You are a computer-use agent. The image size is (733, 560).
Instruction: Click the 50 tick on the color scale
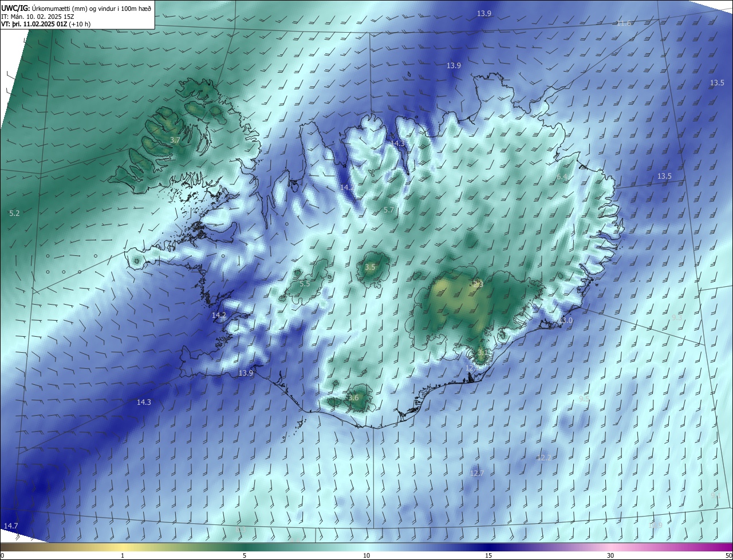(728, 555)
